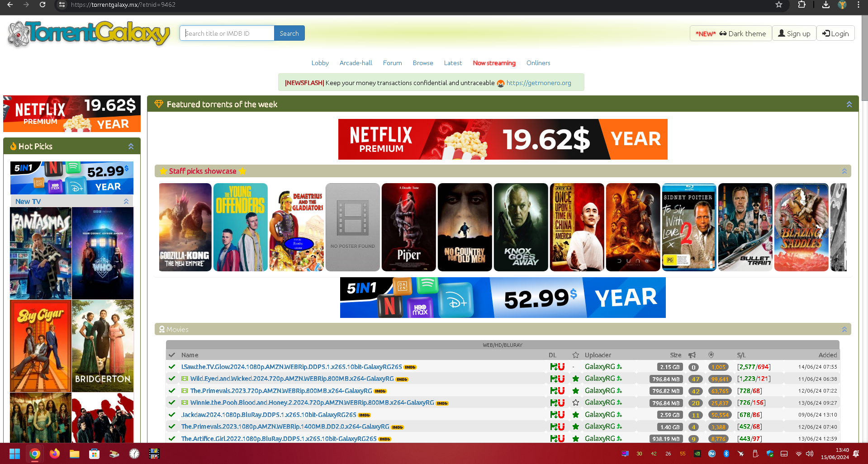This screenshot has width=868, height=464.
Task: Toggle the filled star on The.Artifice.Girl torrent
Action: [576, 439]
